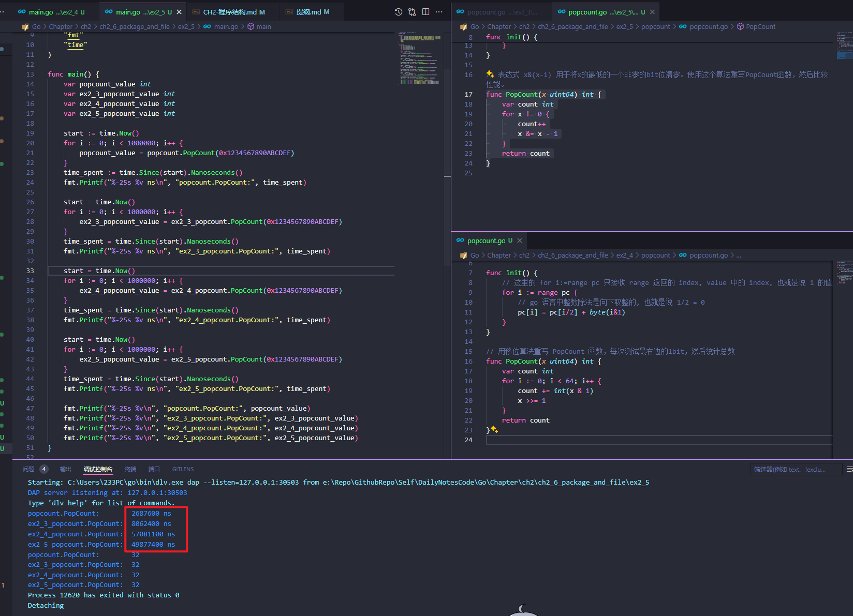Click the Go folder icon in left breadcrumb
Viewport: 853px width, 616px height.
[x=25, y=26]
